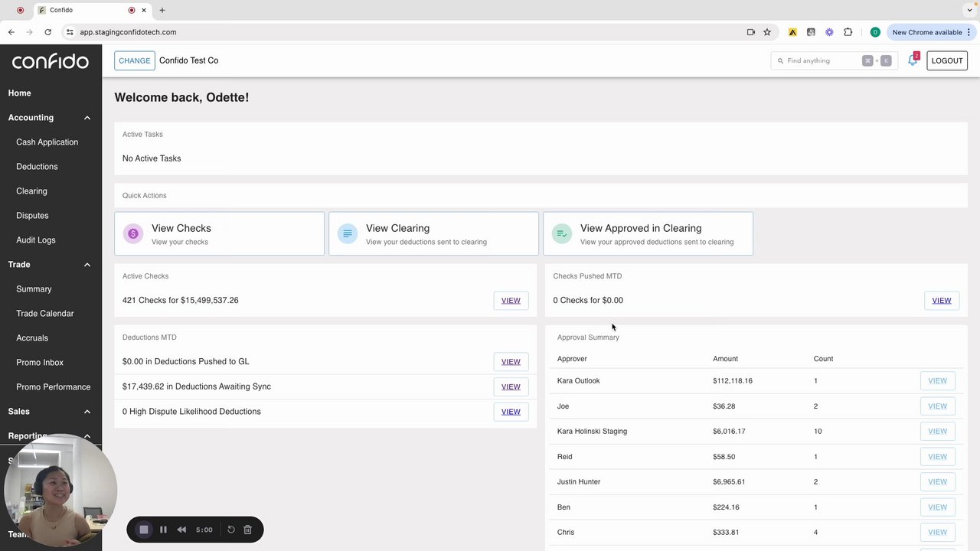Open the Trade Summary page
The image size is (980, 551).
point(34,289)
